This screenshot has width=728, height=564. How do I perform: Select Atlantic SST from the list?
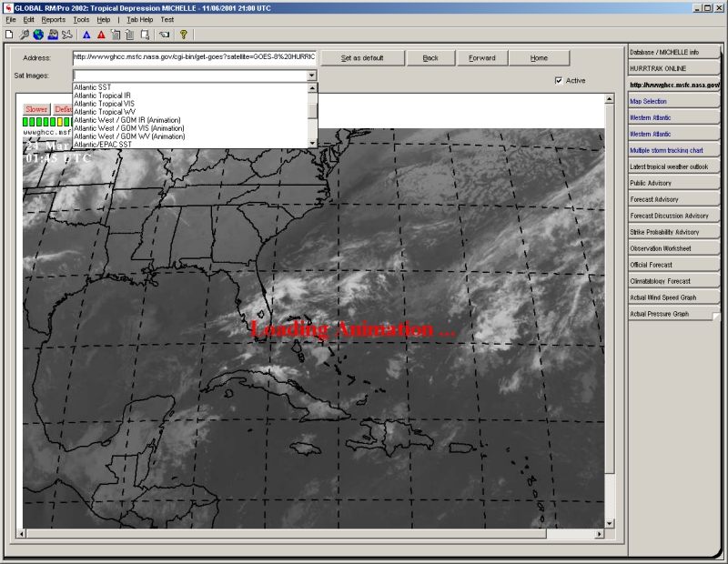(x=190, y=87)
